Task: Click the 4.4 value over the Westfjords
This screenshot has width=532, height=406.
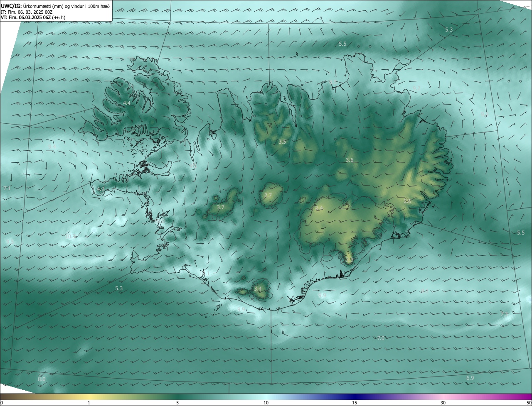Action: pyautogui.click(x=127, y=103)
